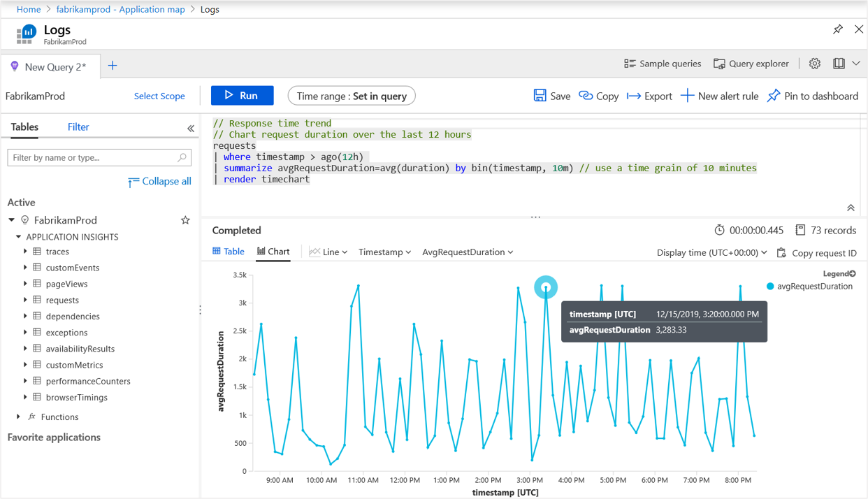Viewport: 868px width, 499px height.
Task: Toggle the chart Legend panel
Action: [x=839, y=274]
